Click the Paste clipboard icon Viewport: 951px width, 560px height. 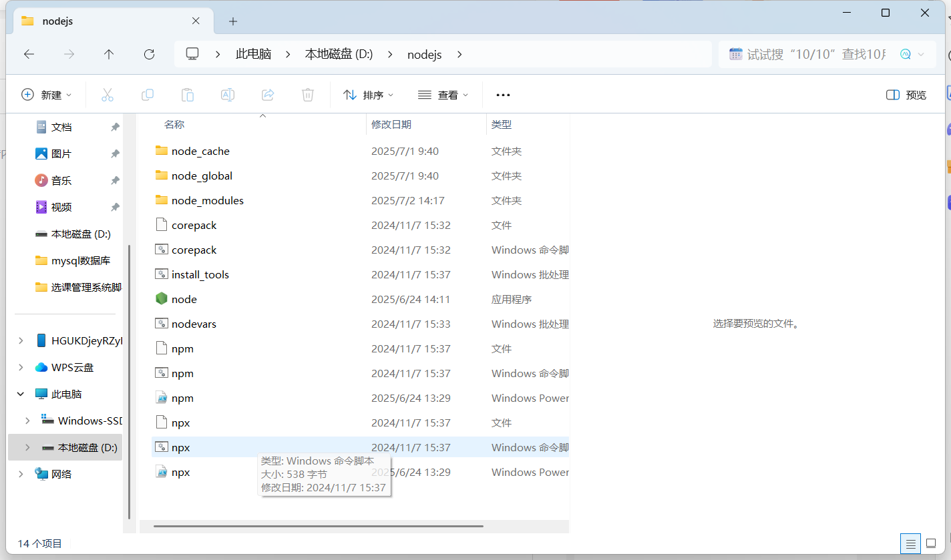[188, 95]
